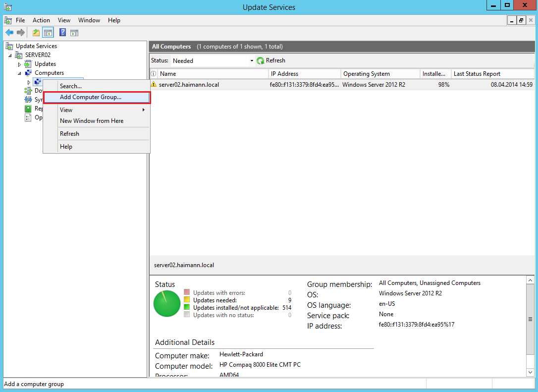Screen dimensions: 538x392
Task: Toggle the Show/Hide Console Tree toolbar icon
Action: coord(48,32)
